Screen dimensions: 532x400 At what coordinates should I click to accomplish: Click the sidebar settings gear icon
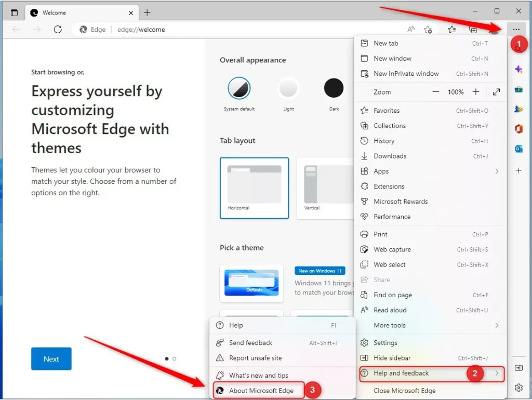click(518, 388)
